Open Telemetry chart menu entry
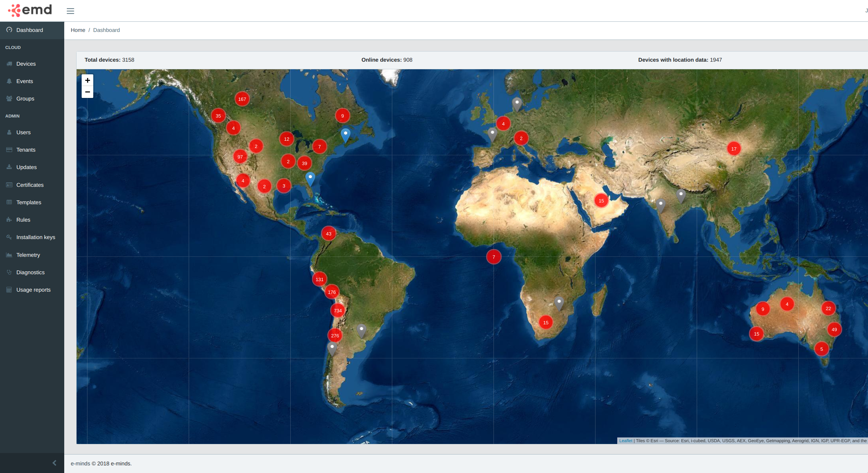This screenshot has width=868, height=473. tap(28, 255)
